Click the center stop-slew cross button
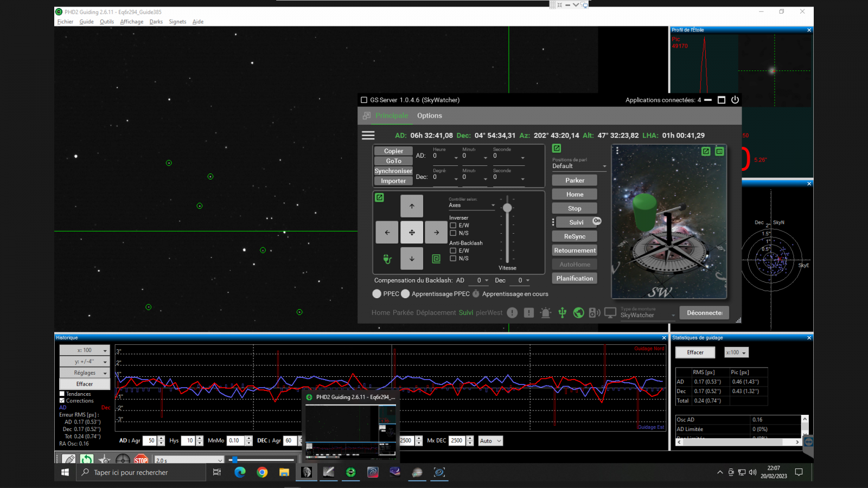Screen dimensions: 868x488 coord(412,233)
